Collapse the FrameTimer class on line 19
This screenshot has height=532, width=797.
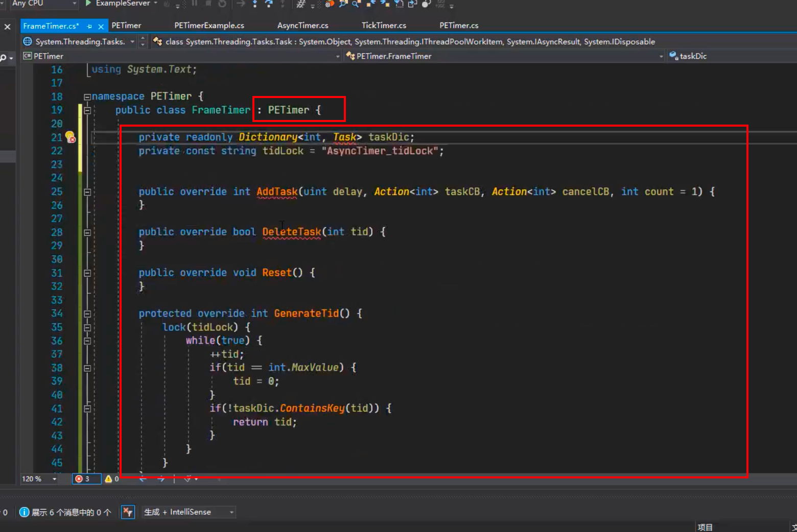(x=87, y=110)
